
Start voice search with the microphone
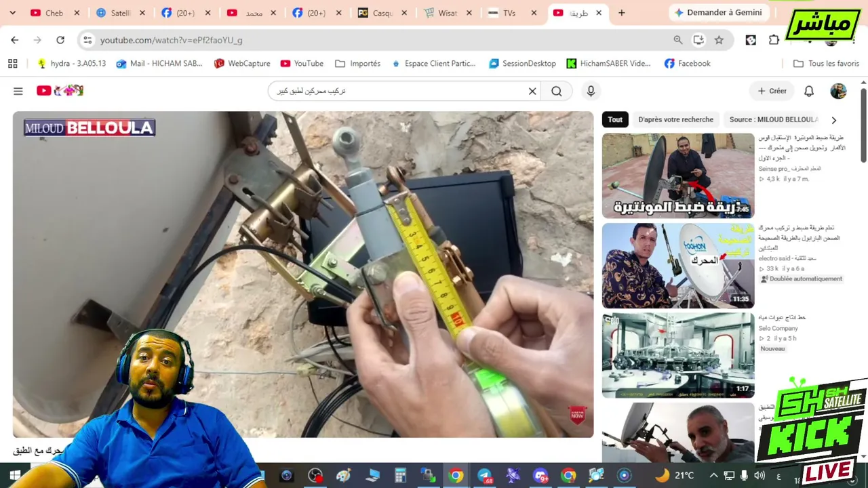pyautogui.click(x=591, y=91)
